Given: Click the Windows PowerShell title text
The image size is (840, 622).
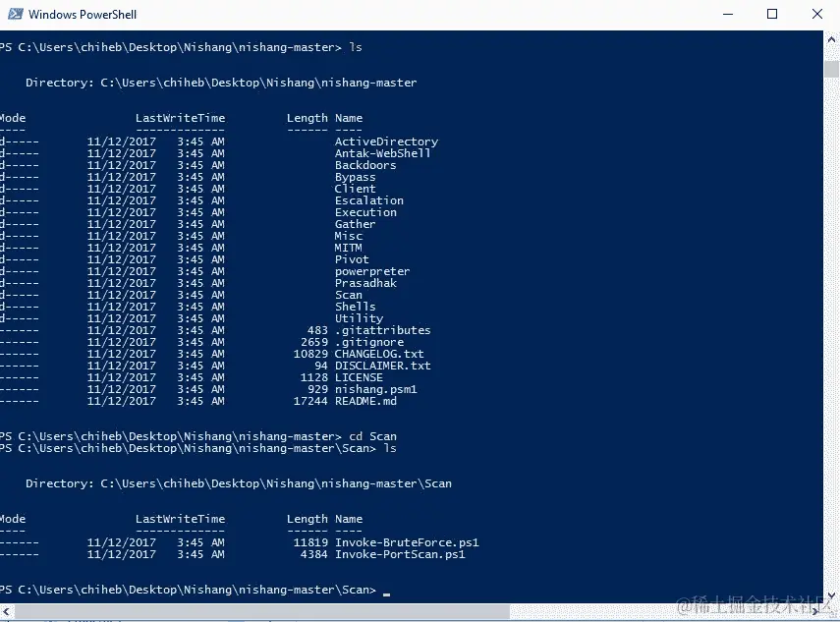Looking at the screenshot, I should click(83, 15).
